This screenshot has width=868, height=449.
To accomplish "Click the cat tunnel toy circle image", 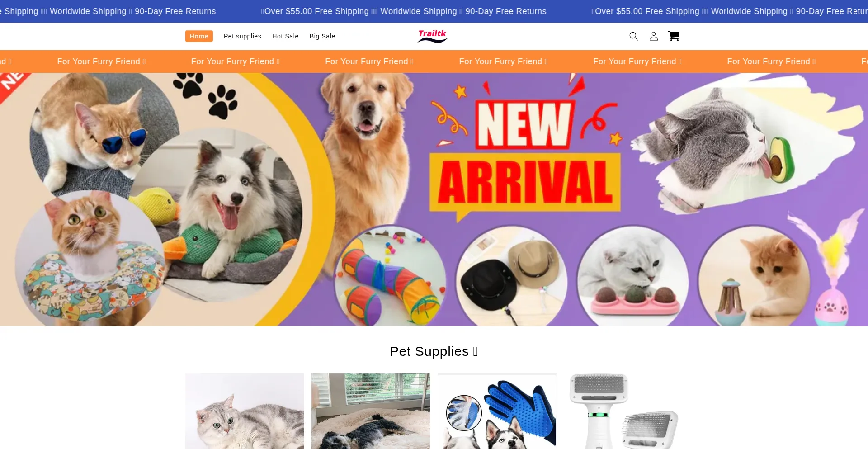I will pos(390,276).
